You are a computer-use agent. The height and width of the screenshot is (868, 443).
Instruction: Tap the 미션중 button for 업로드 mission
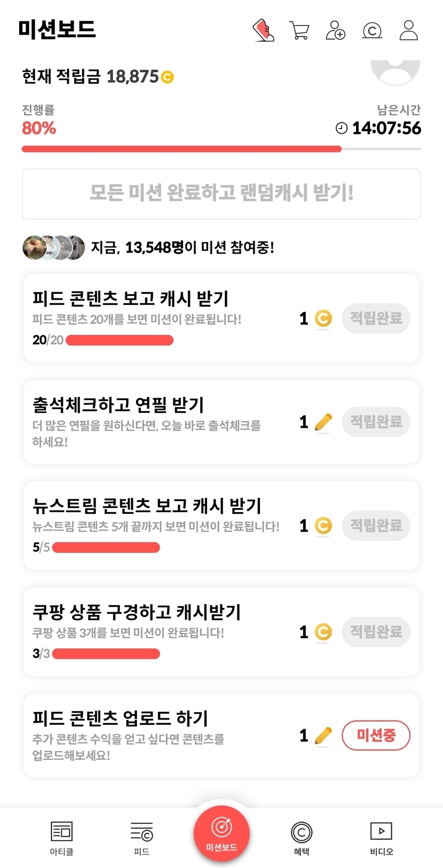376,736
